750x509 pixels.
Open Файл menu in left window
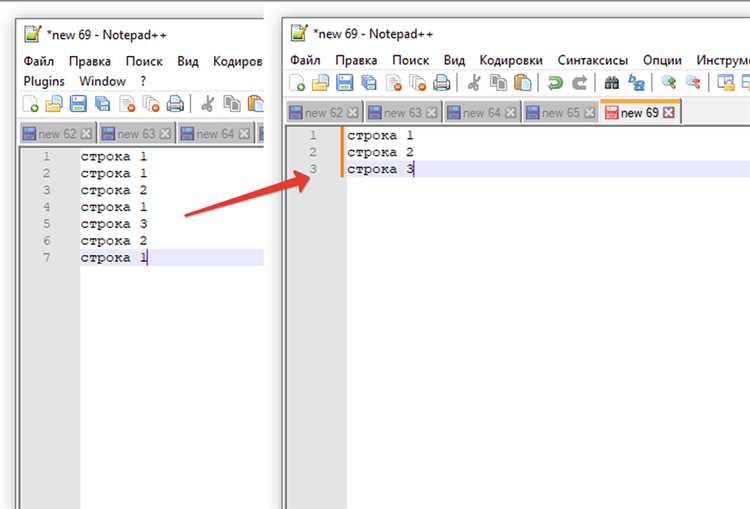(39, 61)
